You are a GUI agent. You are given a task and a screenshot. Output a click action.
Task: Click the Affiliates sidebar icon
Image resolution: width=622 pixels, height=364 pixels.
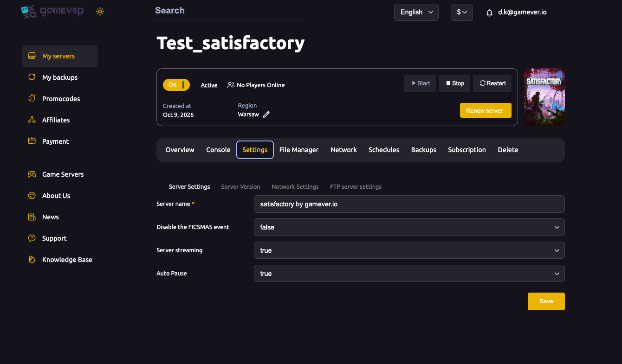(x=32, y=120)
